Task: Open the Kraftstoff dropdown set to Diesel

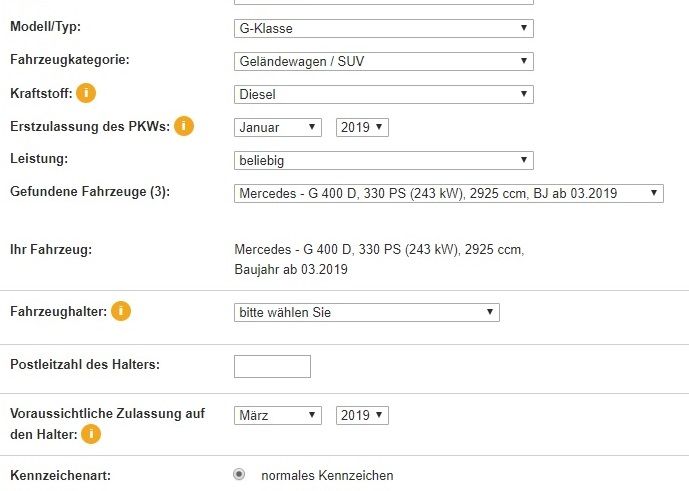Action: coord(383,95)
